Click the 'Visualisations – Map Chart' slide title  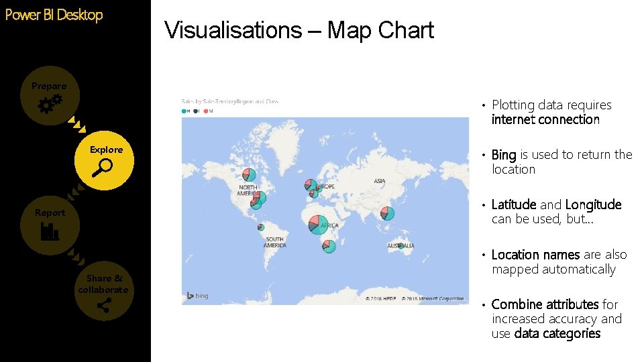299,30
